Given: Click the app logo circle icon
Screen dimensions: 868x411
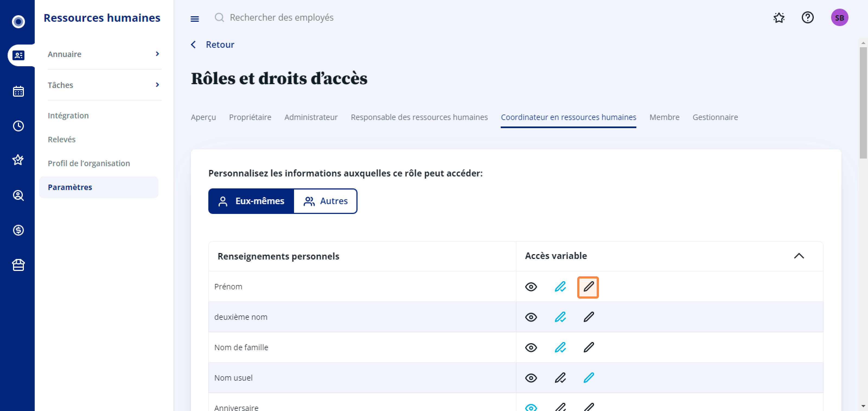Looking at the screenshot, I should coord(18,21).
